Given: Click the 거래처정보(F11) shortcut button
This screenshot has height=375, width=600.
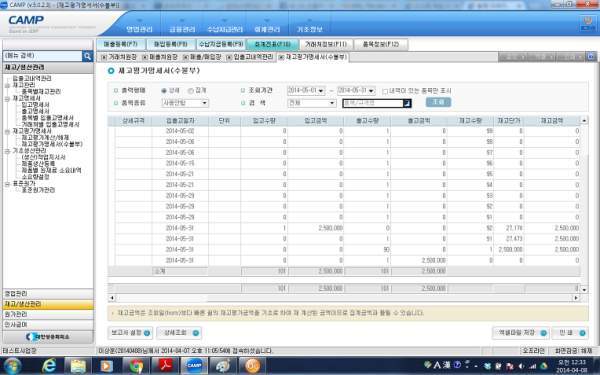Looking at the screenshot, I should 326,44.
